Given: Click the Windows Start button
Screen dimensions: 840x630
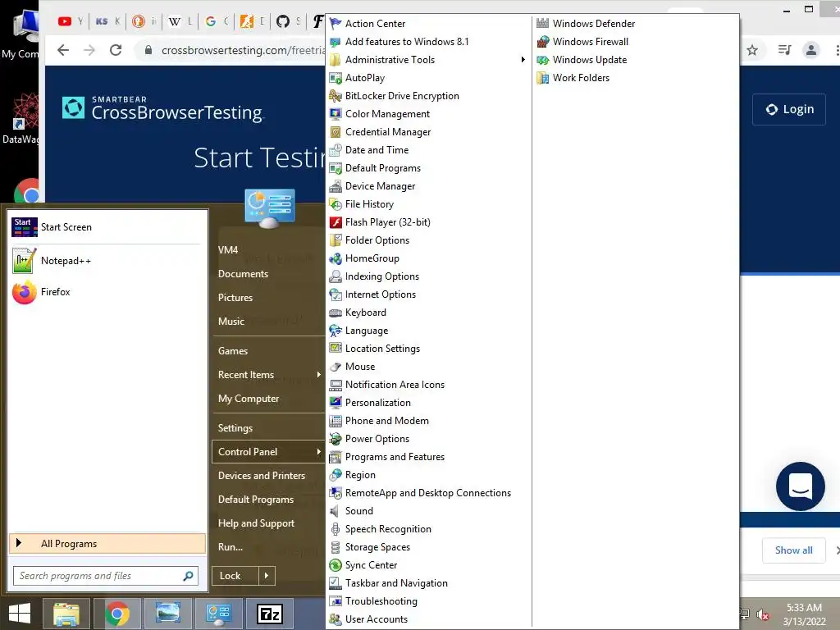Looking at the screenshot, I should (20, 614).
